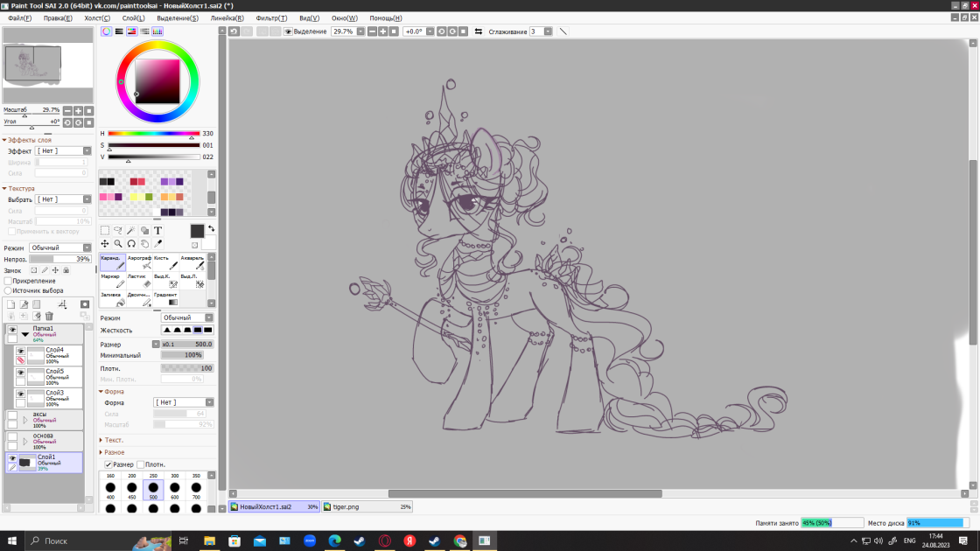The height and width of the screenshot is (551, 980).
Task: Reset the navigator rotation angle
Action: coord(88,122)
